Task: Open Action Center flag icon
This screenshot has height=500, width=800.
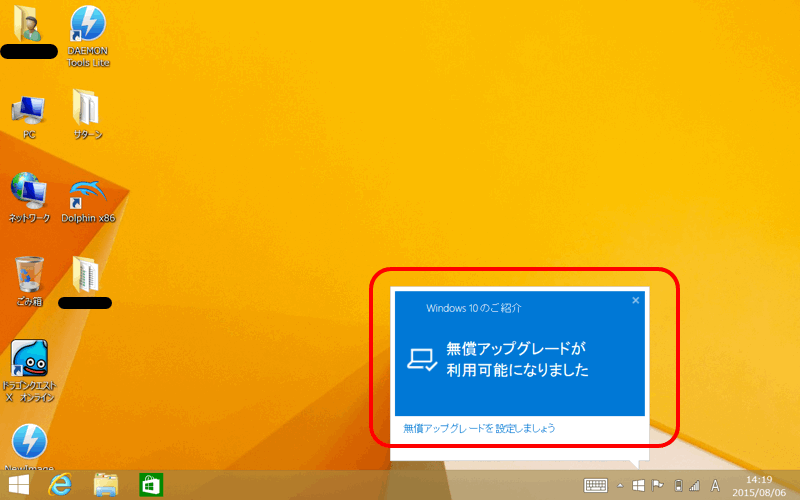Action: click(x=657, y=486)
